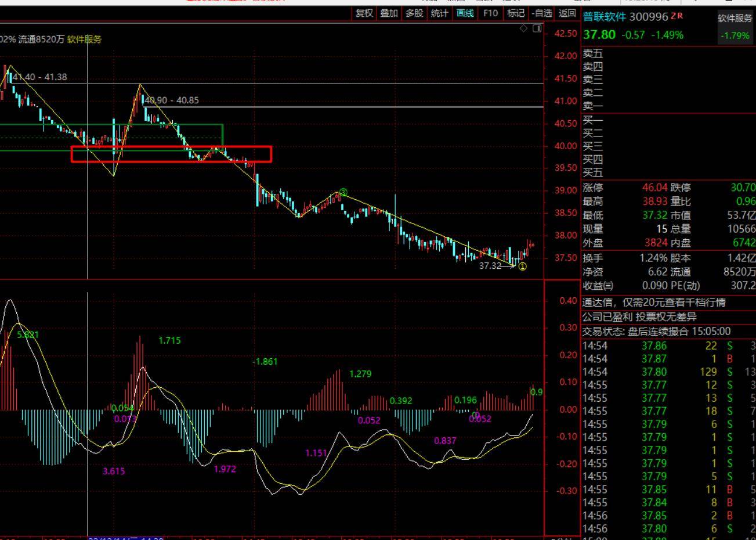Select the 14:54 trade at 37.86

[668, 345]
